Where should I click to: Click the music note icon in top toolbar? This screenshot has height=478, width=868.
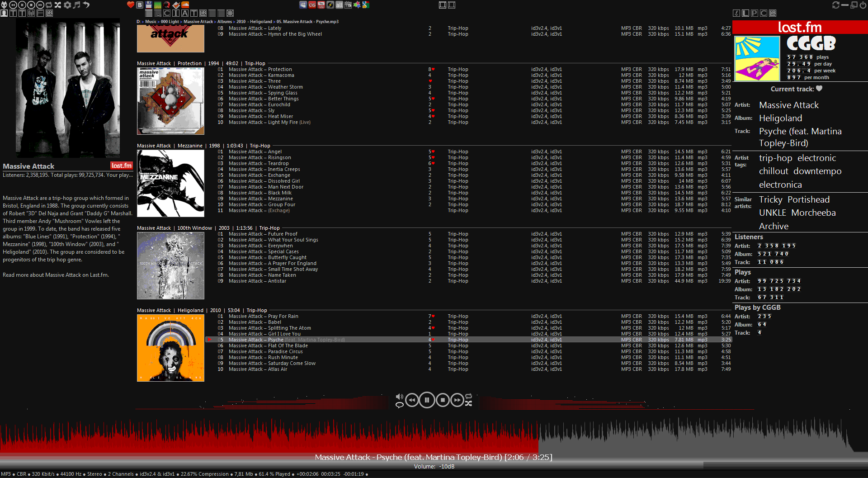(76, 5)
